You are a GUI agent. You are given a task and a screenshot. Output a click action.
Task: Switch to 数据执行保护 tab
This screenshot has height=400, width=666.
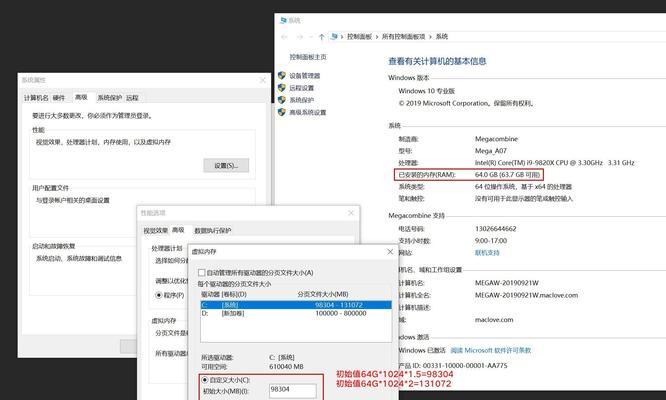point(212,231)
